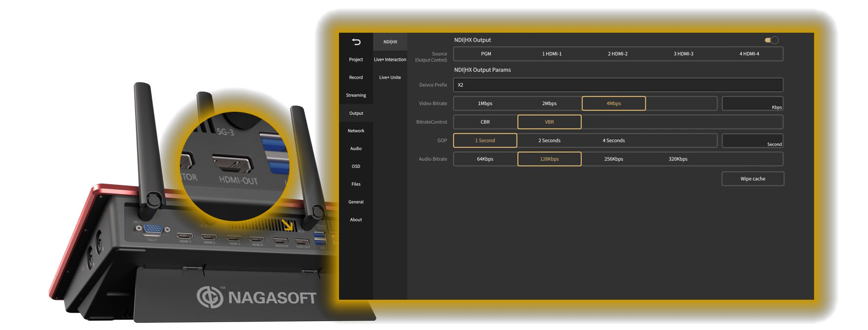This screenshot has height=330, width=868.
Task: Switch to the NDI|HX tab
Action: coord(390,42)
